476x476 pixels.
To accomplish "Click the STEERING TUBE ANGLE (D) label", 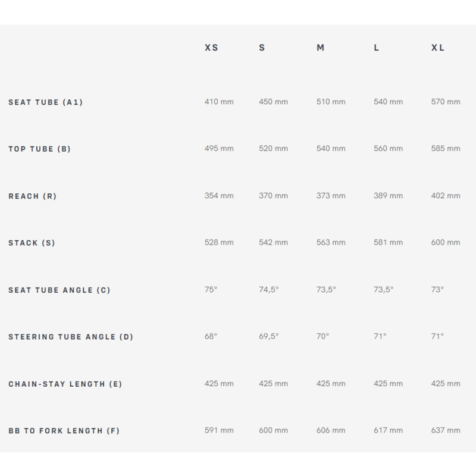I will 70,337.
